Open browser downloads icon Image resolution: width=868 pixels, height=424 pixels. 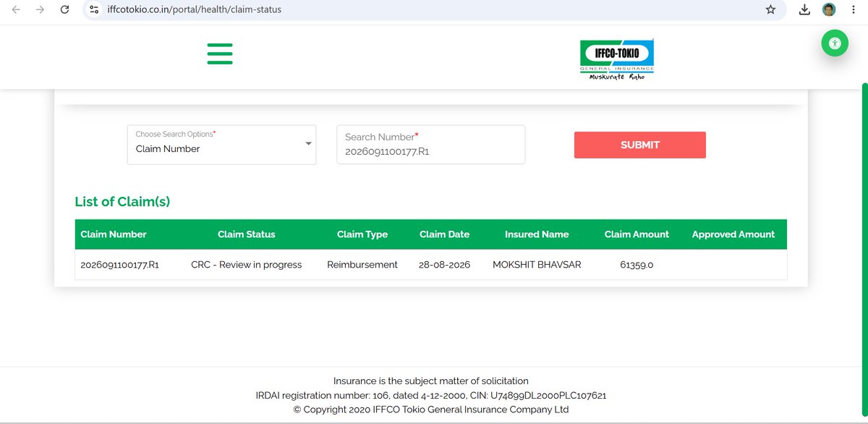[x=804, y=9]
